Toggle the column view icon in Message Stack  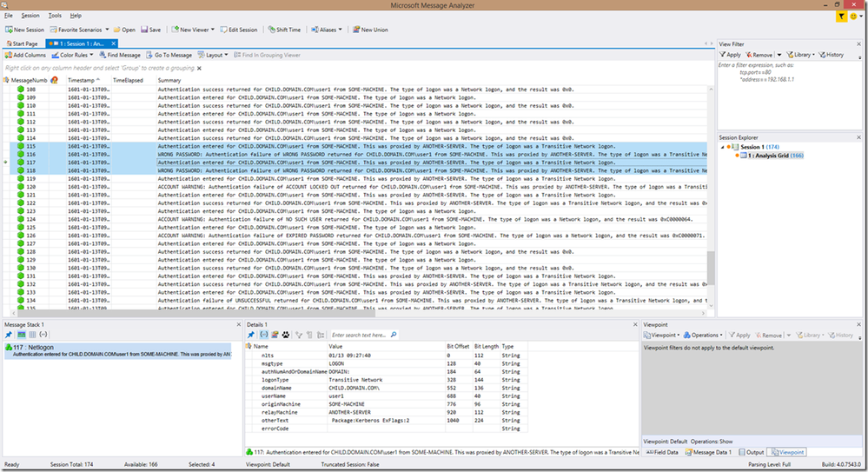(33, 335)
